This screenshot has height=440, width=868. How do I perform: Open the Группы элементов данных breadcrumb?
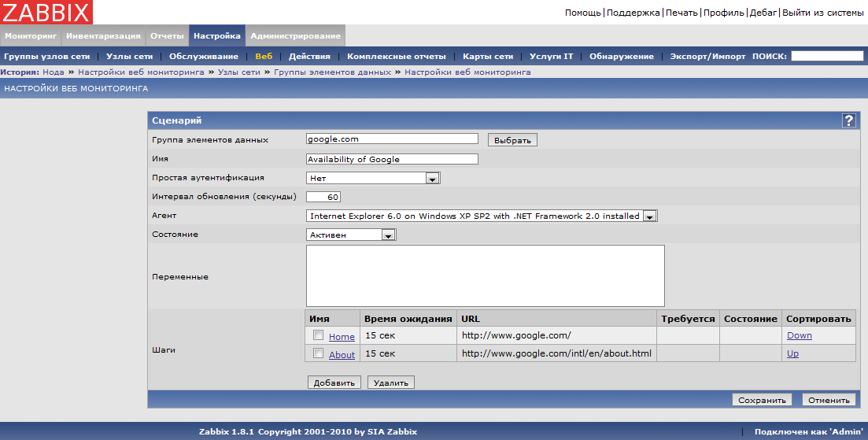click(x=332, y=72)
